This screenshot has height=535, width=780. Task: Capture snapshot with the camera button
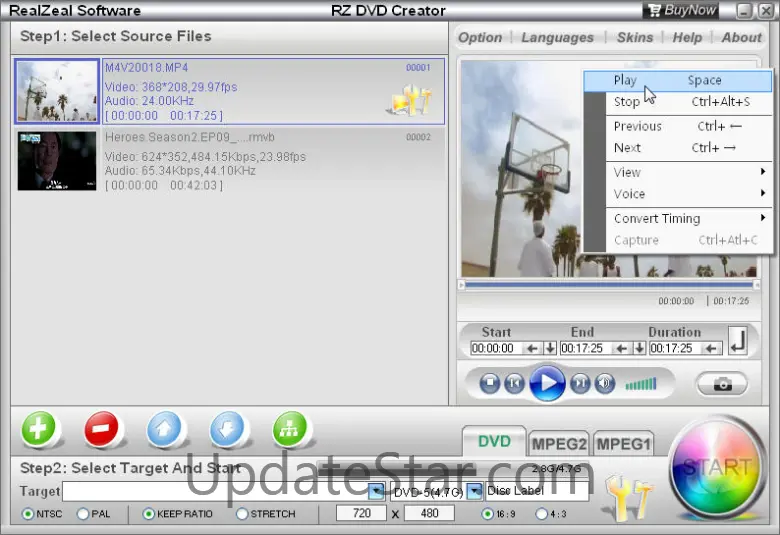pyautogui.click(x=722, y=384)
